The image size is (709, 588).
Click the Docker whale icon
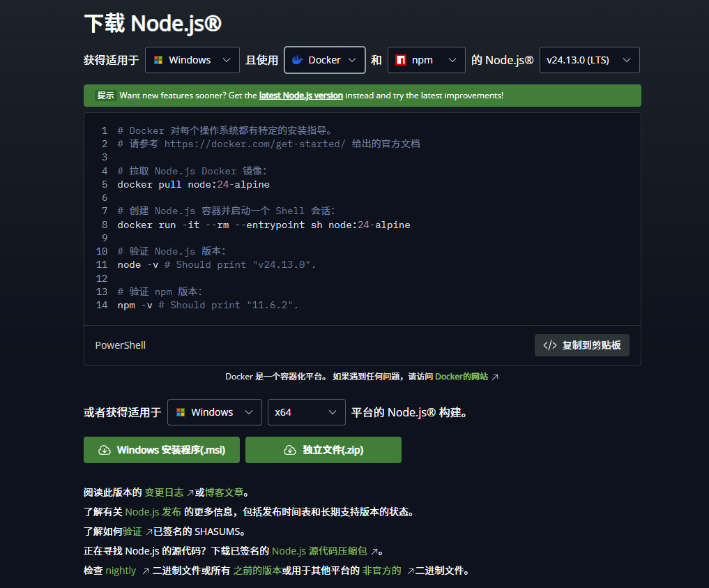click(296, 60)
